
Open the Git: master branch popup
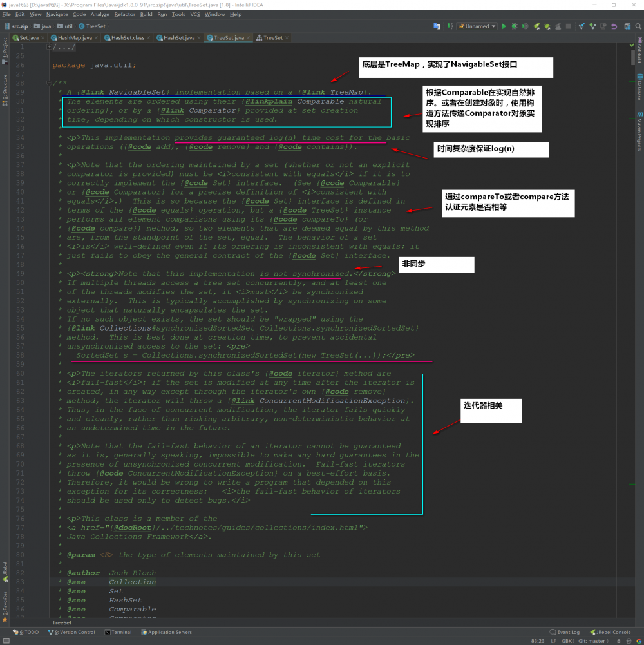click(593, 641)
